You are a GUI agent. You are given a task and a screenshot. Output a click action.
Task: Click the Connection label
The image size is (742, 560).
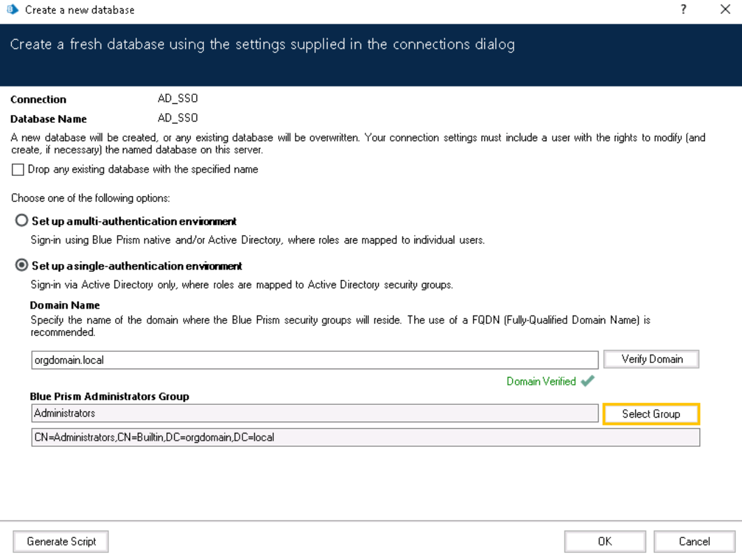(38, 99)
